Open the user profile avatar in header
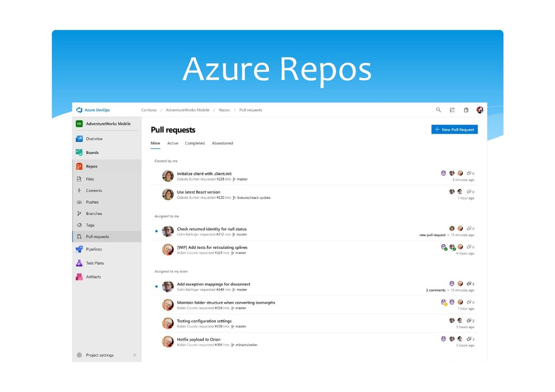Image resolution: width=555 pixels, height=392 pixels. tap(480, 110)
